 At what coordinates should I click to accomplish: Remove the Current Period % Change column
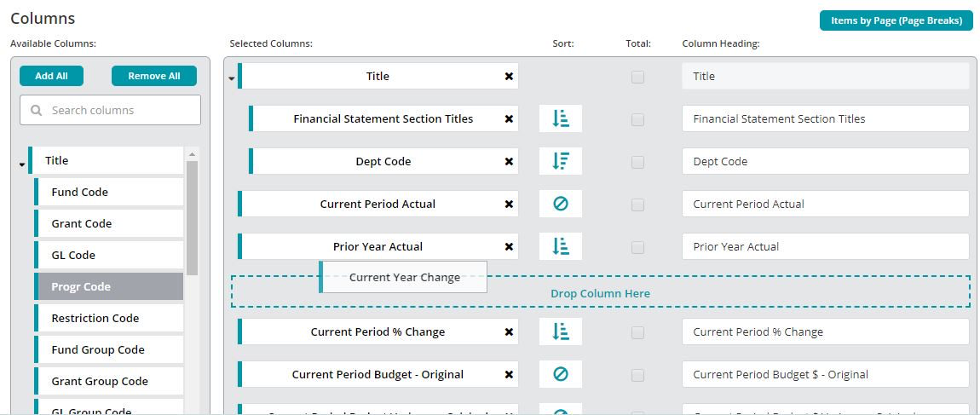[x=509, y=331]
